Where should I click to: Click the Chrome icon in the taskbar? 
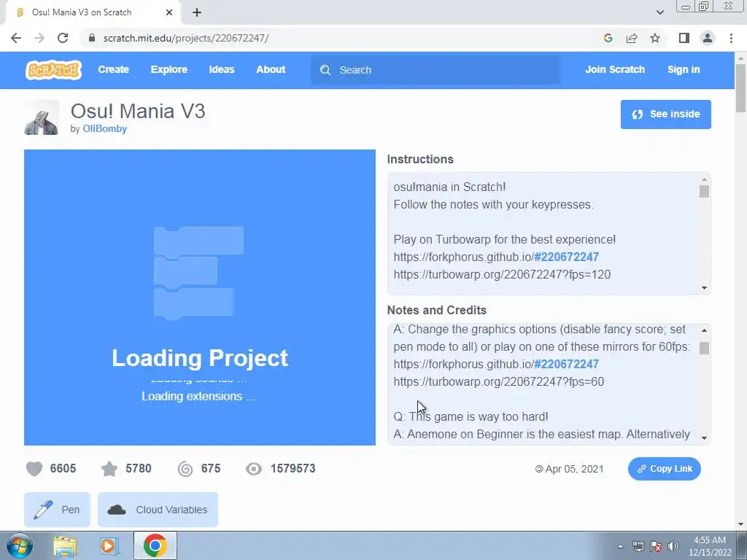tap(155, 545)
